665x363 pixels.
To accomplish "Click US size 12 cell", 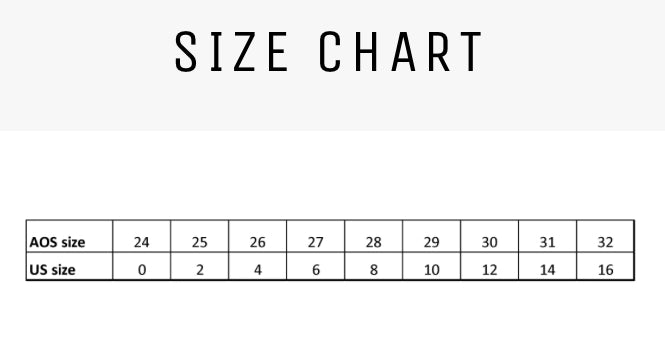I will point(490,266).
